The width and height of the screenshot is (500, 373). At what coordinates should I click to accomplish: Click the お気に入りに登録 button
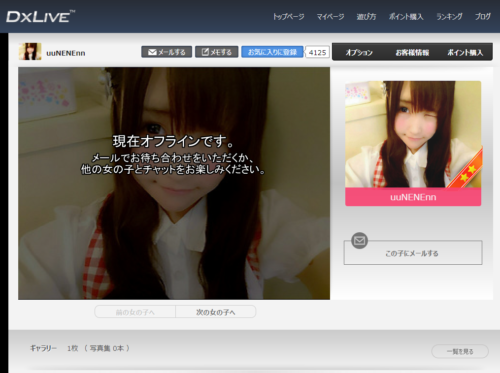point(272,52)
